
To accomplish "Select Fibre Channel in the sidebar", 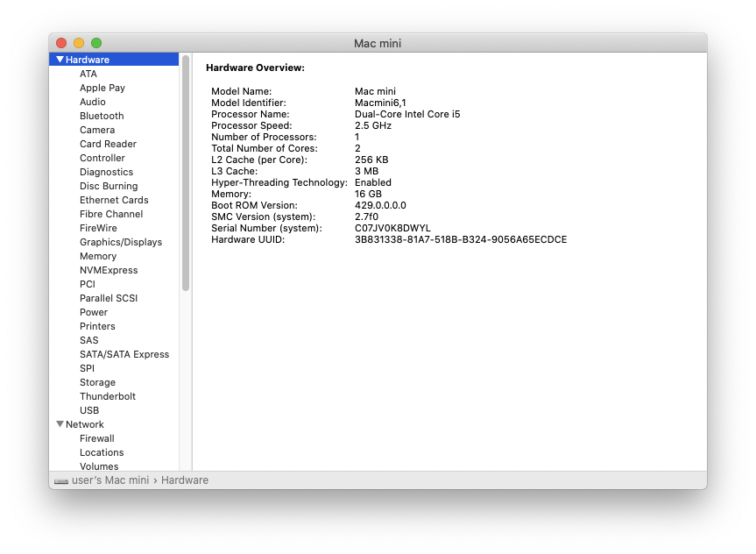I will [111, 214].
